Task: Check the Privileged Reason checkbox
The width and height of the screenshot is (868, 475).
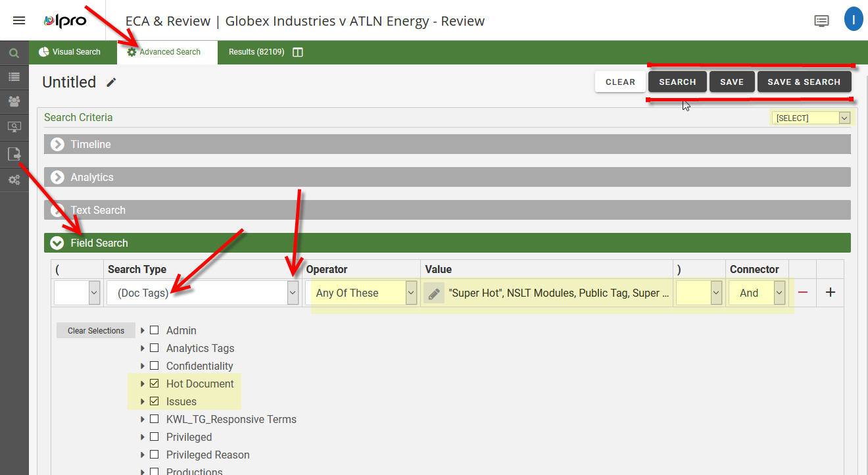Action: click(154, 455)
